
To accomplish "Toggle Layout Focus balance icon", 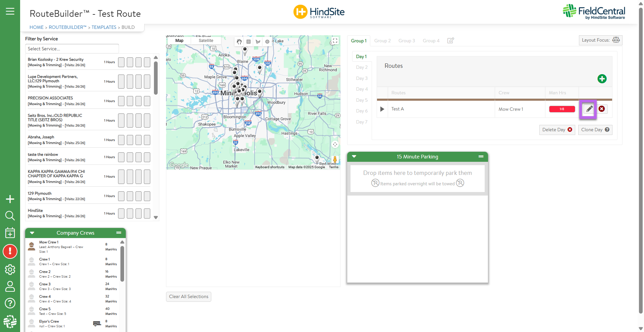I will pos(616,40).
